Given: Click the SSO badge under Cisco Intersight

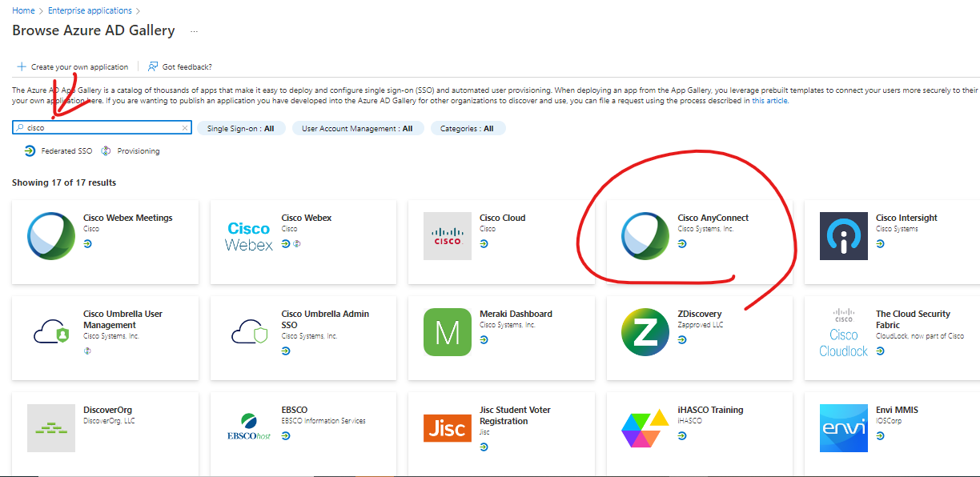Looking at the screenshot, I should pyautogui.click(x=880, y=243).
